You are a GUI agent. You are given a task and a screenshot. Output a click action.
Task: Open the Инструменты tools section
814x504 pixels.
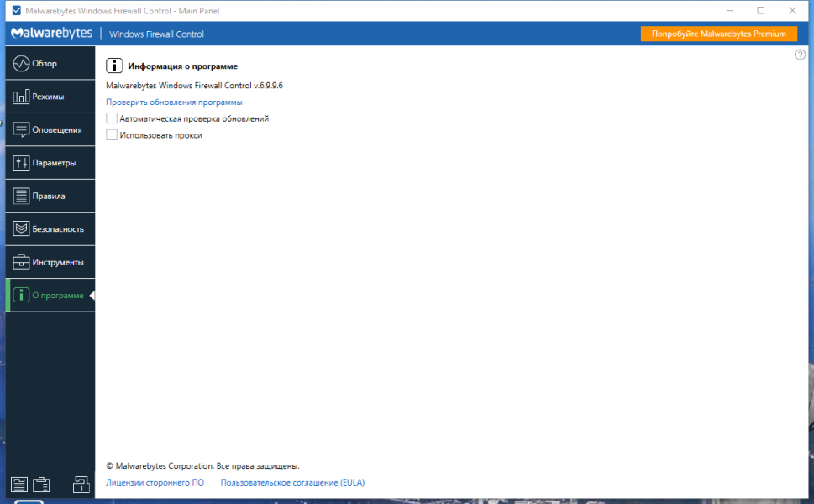pyautogui.click(x=50, y=262)
